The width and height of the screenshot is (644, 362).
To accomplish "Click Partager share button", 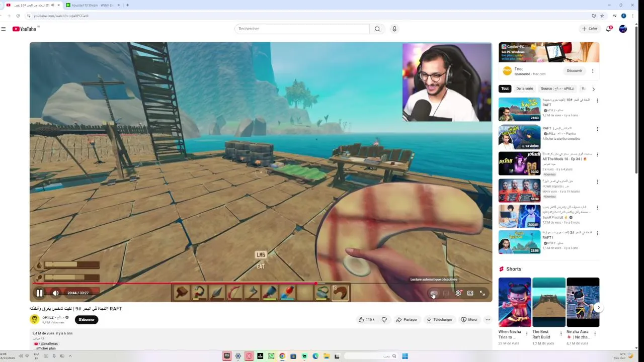I will click(407, 320).
